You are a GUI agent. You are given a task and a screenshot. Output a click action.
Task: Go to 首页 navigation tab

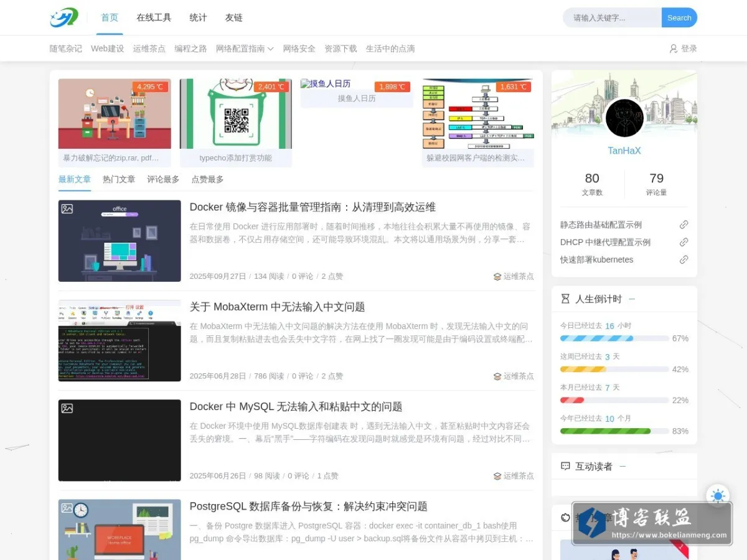coord(110,17)
